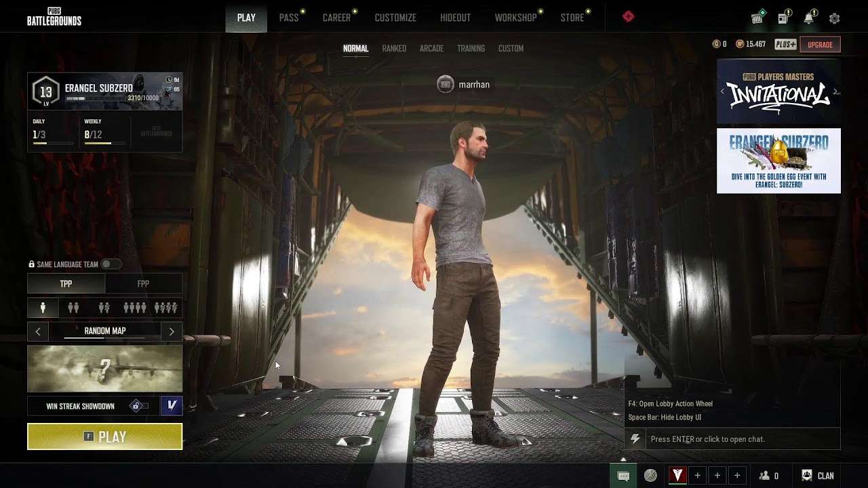Click the second empty plus team slot
The width and height of the screenshot is (868, 488).
click(x=717, y=476)
